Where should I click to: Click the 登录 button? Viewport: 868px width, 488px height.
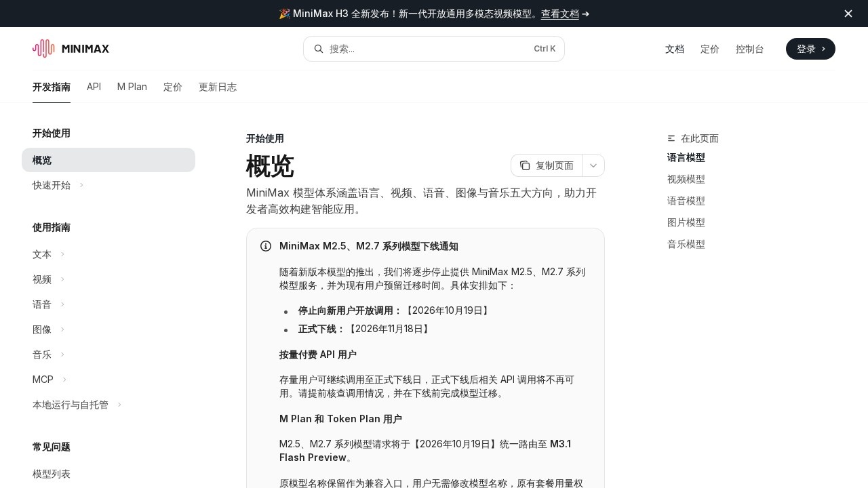tap(810, 49)
